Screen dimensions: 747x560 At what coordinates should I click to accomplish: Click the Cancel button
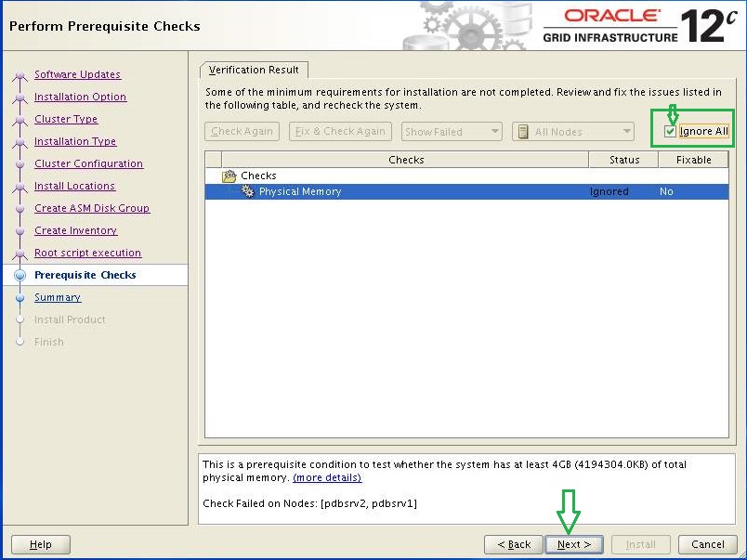(707, 544)
